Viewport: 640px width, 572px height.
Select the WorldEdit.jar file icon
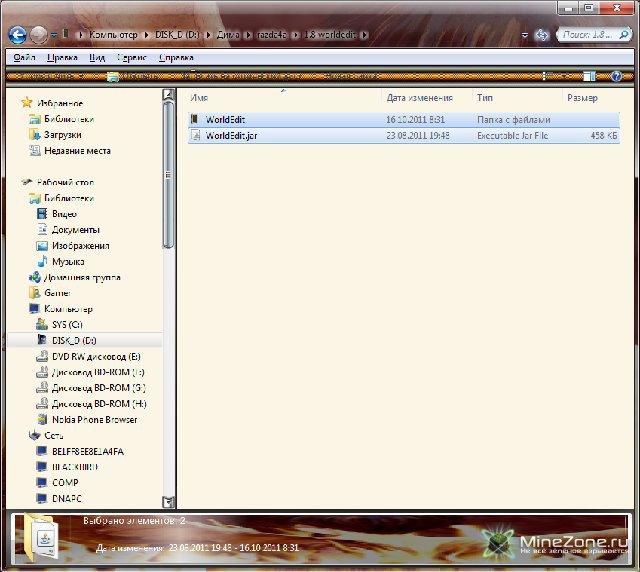click(x=195, y=135)
